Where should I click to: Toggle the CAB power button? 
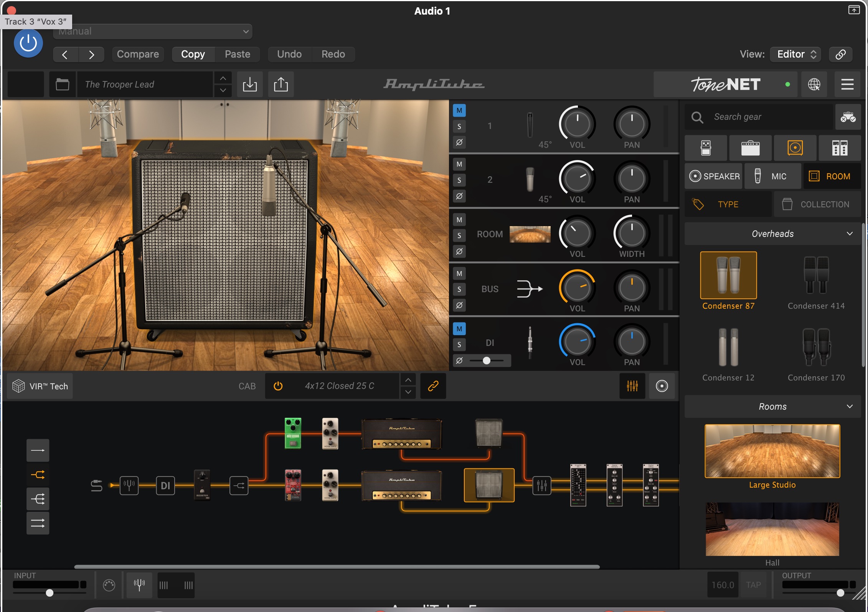(278, 386)
